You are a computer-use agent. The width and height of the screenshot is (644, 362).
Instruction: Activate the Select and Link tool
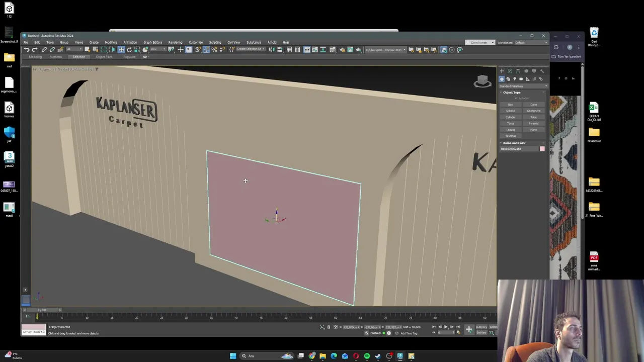(44, 49)
